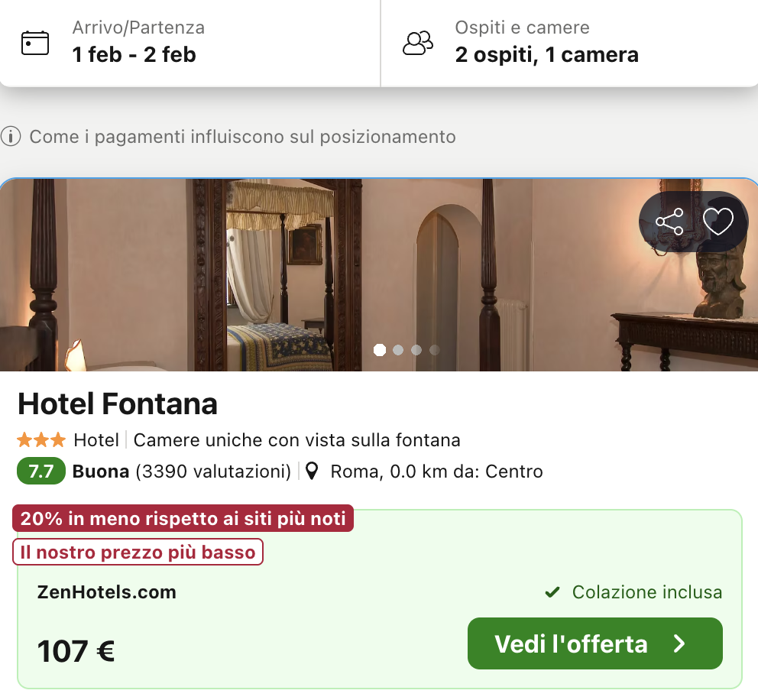Viewport: 758px width, 700px height.
Task: Click the calendar icon for dates
Action: (35, 43)
